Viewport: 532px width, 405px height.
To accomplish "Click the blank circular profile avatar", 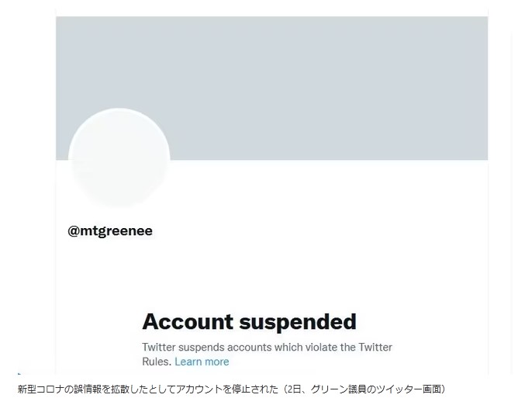I will pyautogui.click(x=119, y=158).
